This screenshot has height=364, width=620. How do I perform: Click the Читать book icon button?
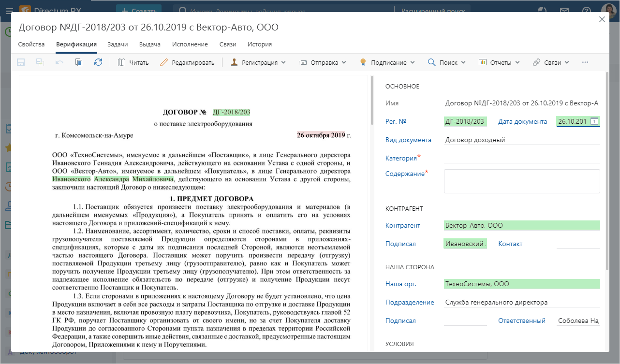click(133, 62)
